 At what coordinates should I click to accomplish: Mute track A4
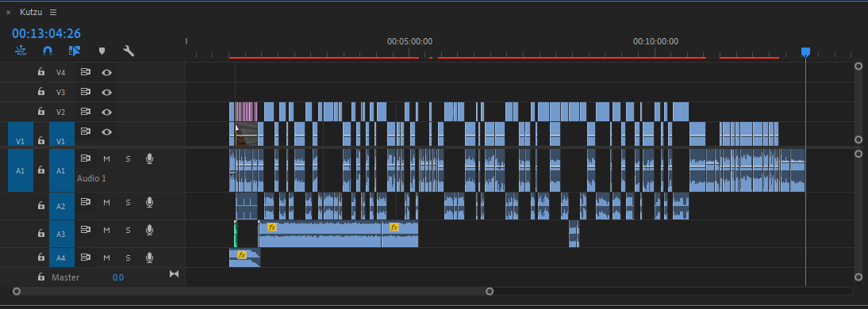(x=107, y=257)
